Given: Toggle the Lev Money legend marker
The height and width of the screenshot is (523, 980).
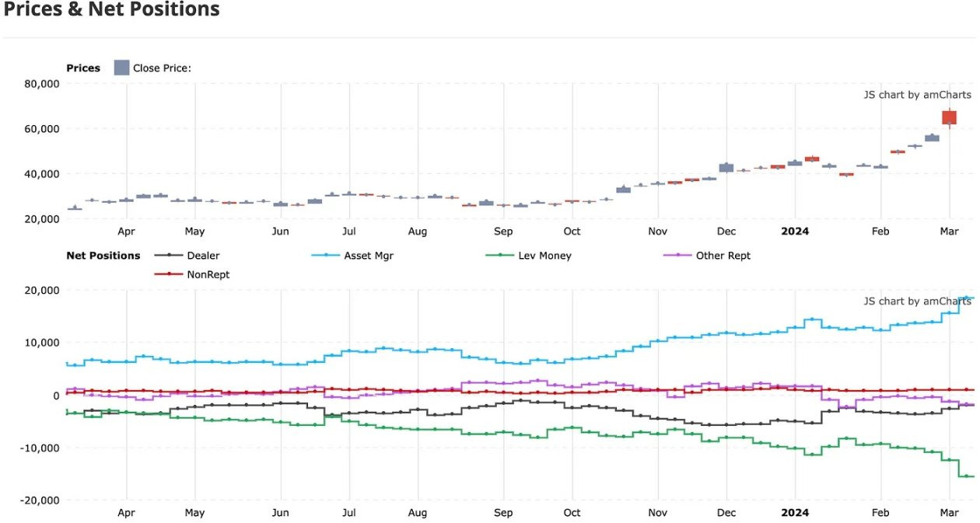Looking at the screenshot, I should pyautogui.click(x=500, y=255).
